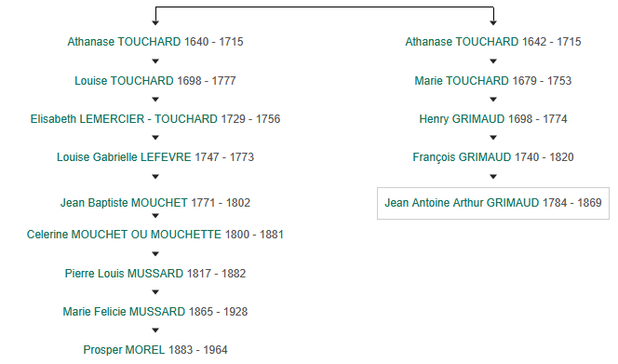Click the arrowhead above Athanase TOUCHARD 1642
This screenshot has width=618, height=364.
493,23
